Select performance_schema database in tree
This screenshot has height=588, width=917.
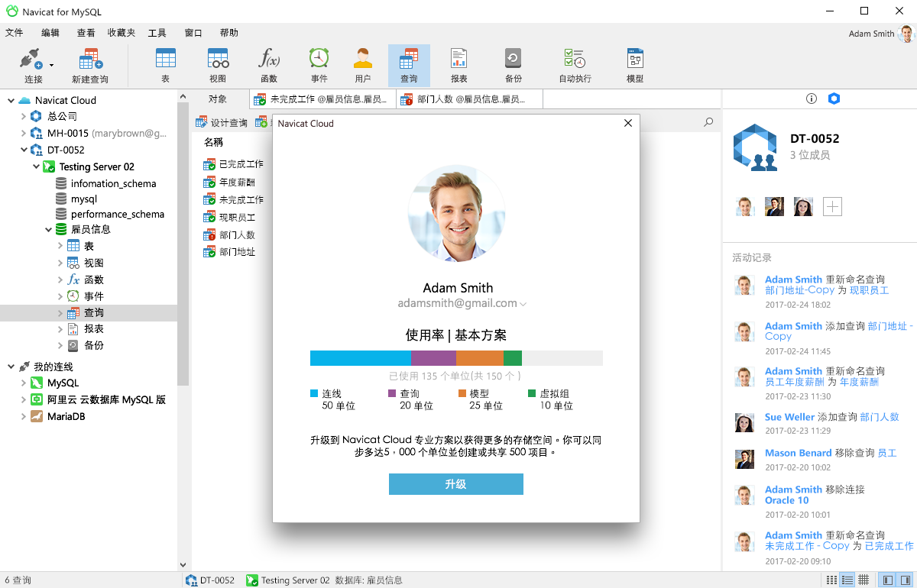pyautogui.click(x=109, y=214)
